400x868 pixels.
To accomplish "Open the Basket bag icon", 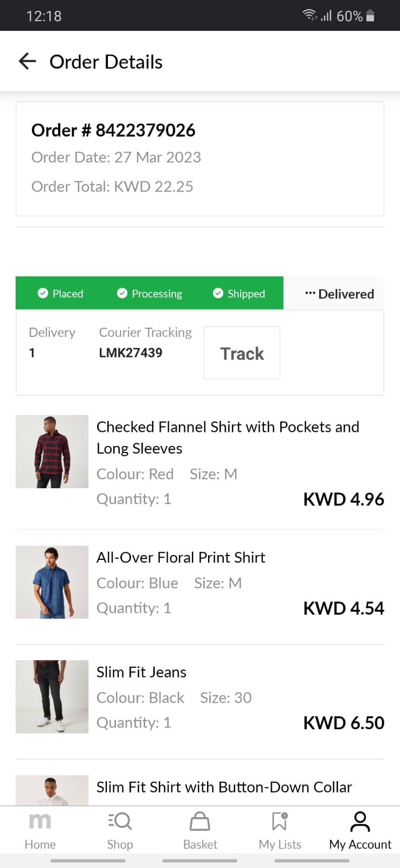I will click(200, 821).
